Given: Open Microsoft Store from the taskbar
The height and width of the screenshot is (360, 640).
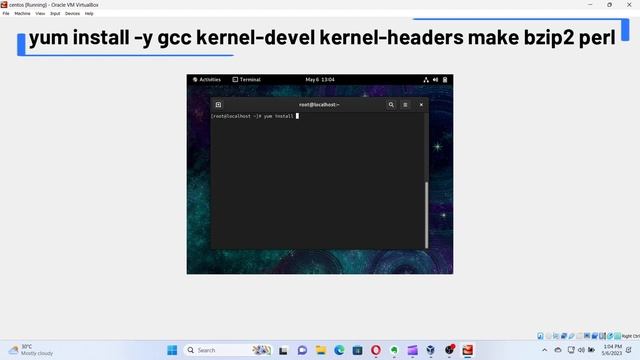Looking at the screenshot, I should [x=358, y=350].
